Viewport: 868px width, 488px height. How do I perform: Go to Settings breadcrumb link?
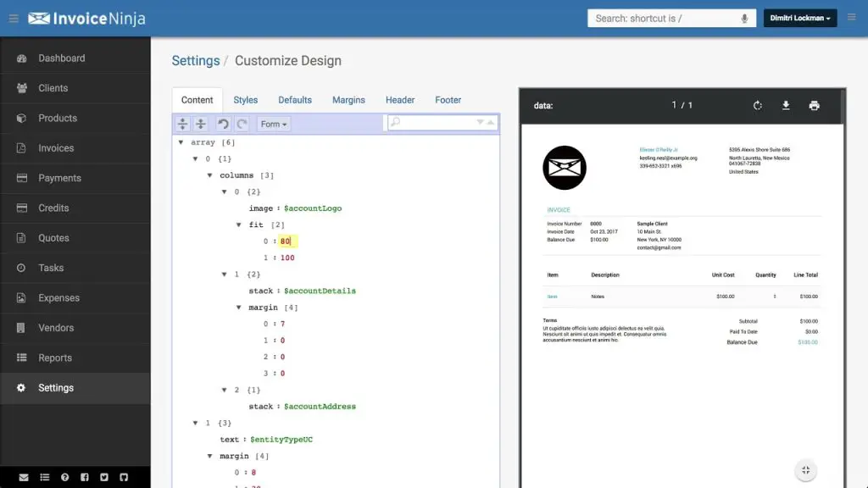click(196, 61)
